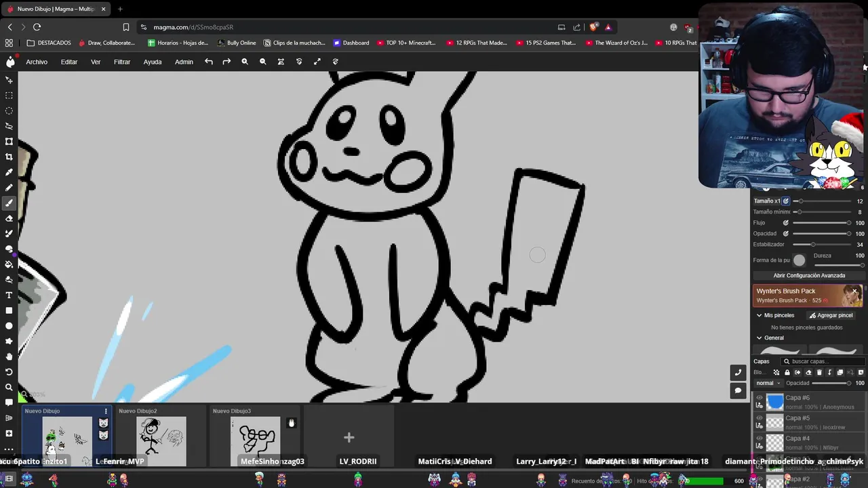The height and width of the screenshot is (488, 868).
Task: Toggle visibility of Capa #4 layer
Action: coord(759,439)
